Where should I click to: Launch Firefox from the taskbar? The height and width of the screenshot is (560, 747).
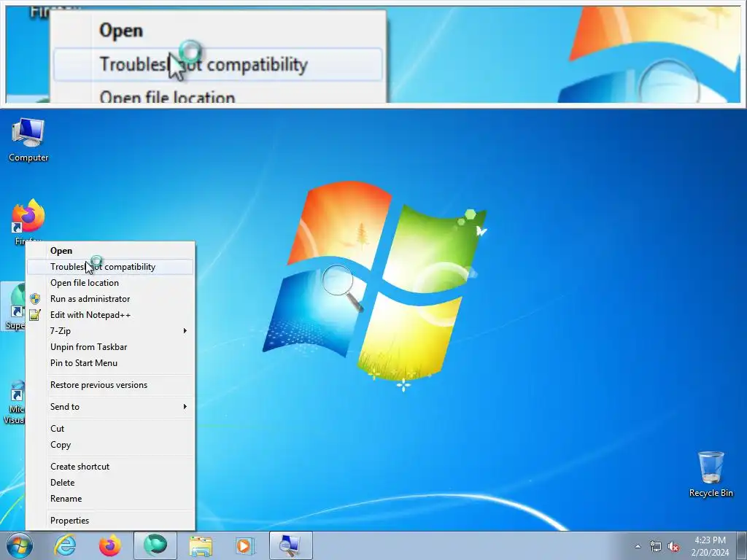109,545
